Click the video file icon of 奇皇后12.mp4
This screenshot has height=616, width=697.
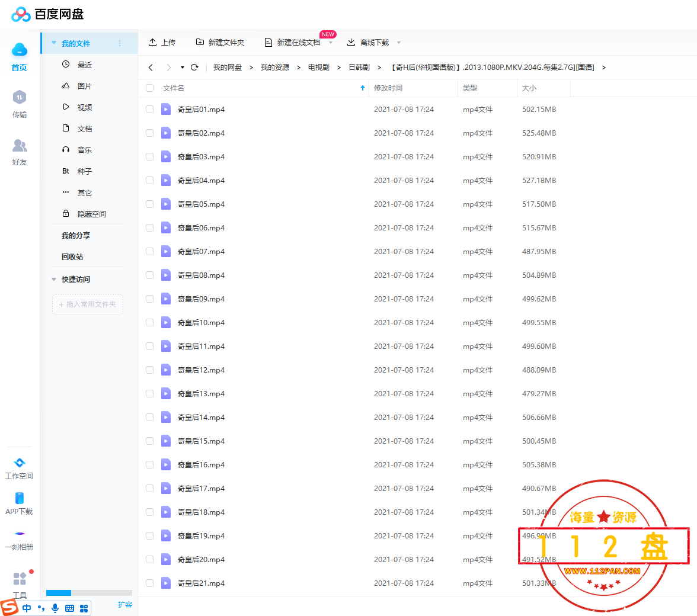coord(166,370)
